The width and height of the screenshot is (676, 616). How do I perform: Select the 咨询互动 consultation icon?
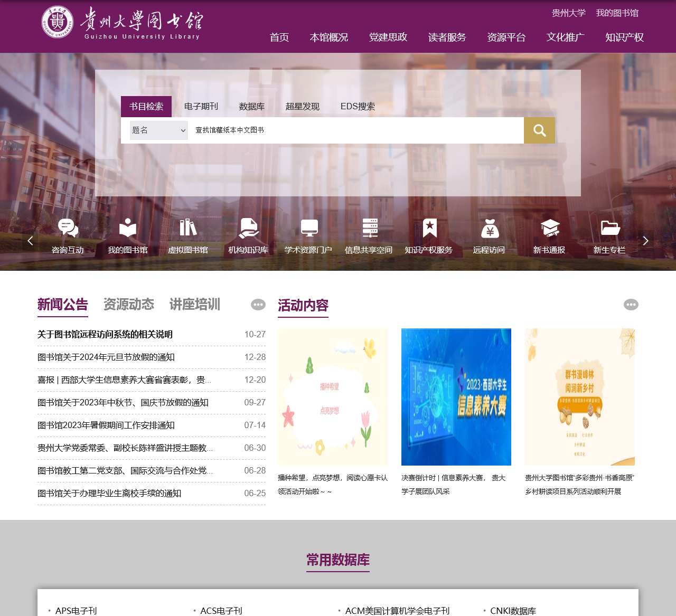[67, 235]
